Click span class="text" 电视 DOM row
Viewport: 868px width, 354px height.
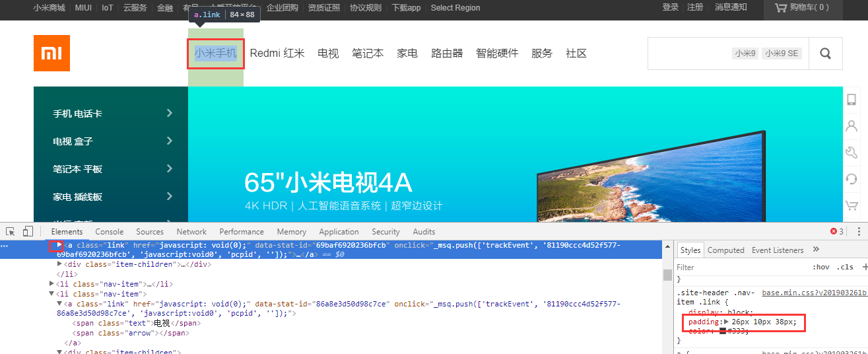[137, 324]
